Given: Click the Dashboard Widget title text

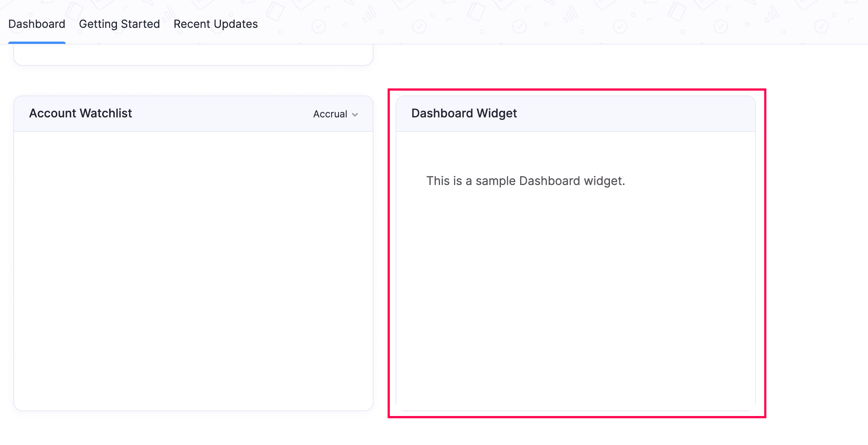Looking at the screenshot, I should click(464, 113).
